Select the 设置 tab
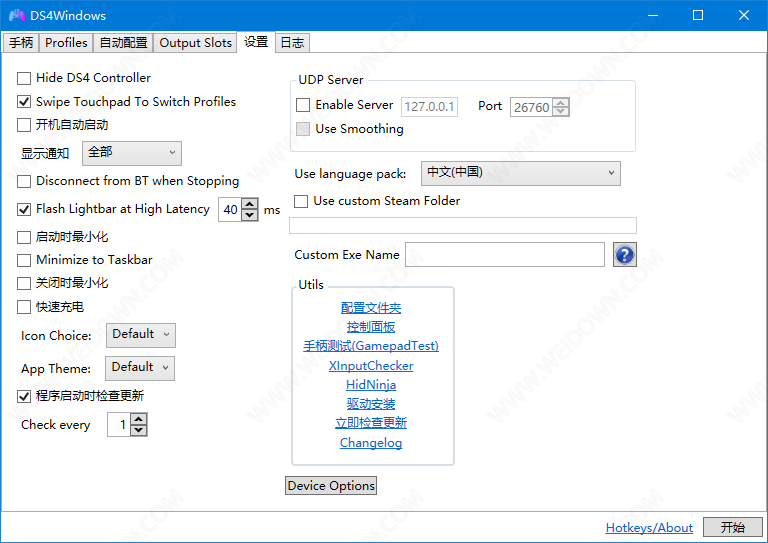Viewport: 768px width, 543px height. [x=256, y=42]
